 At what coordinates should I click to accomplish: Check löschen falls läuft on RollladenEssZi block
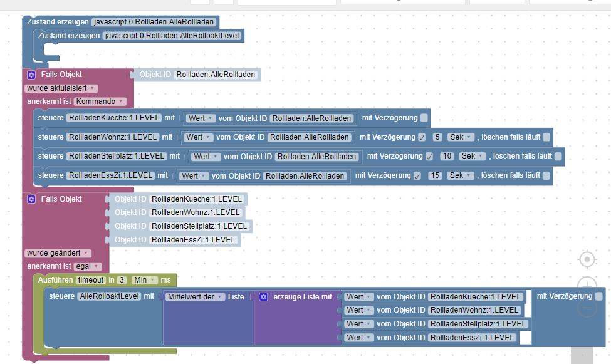point(546,175)
